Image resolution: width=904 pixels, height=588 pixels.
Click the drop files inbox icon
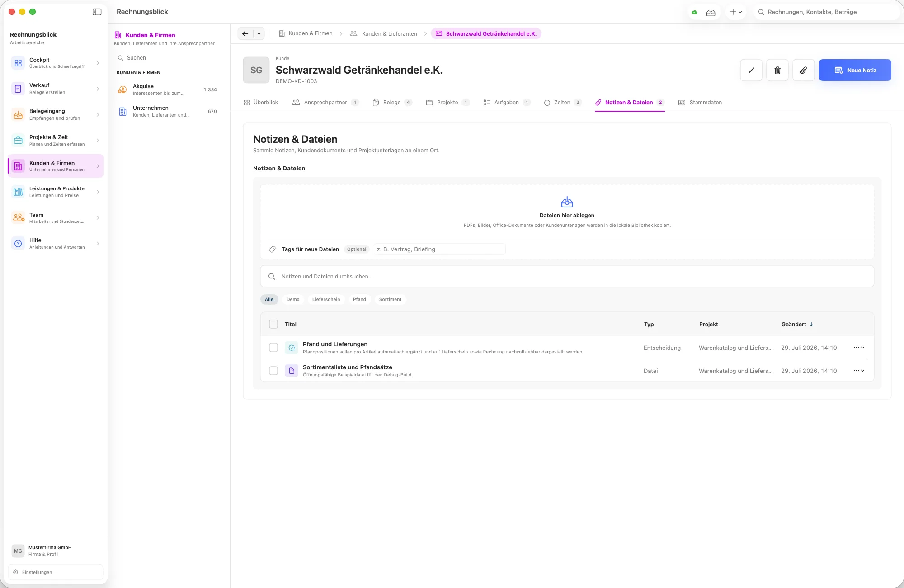click(x=567, y=202)
